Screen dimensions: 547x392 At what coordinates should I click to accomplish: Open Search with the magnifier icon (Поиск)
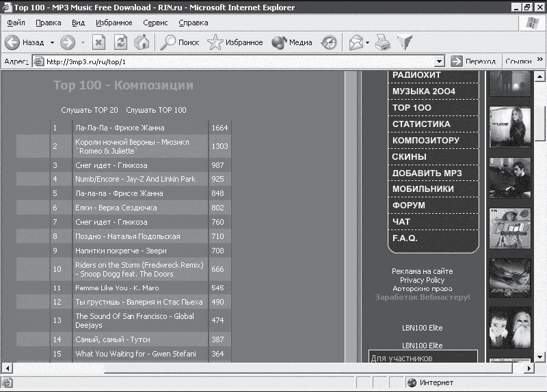168,42
